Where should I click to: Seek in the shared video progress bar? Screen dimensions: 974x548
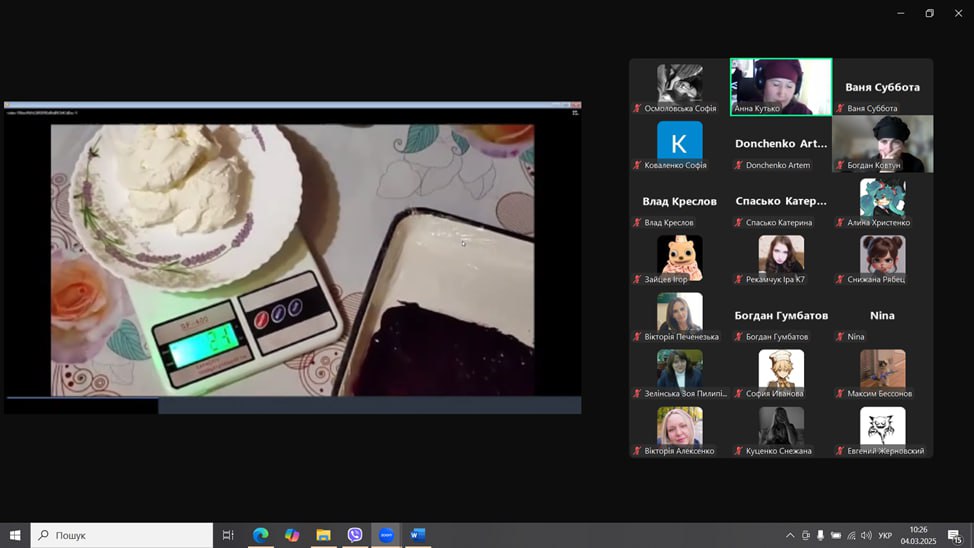pyautogui.click(x=292, y=405)
